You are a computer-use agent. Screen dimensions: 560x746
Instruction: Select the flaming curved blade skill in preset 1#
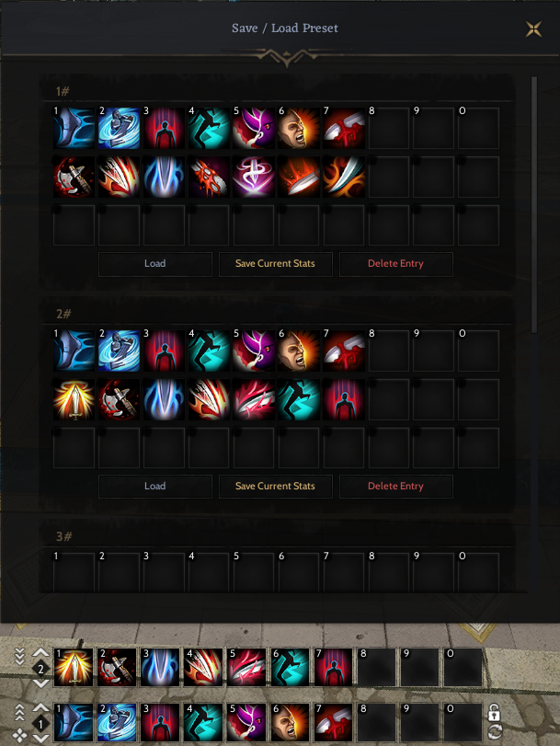click(x=344, y=177)
